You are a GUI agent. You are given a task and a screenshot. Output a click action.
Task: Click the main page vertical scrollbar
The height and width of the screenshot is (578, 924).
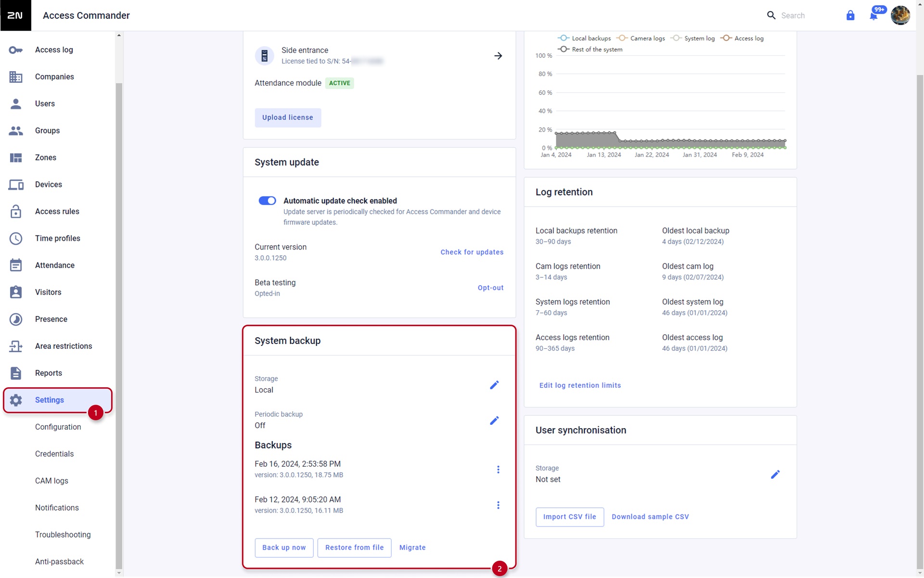coord(920,323)
